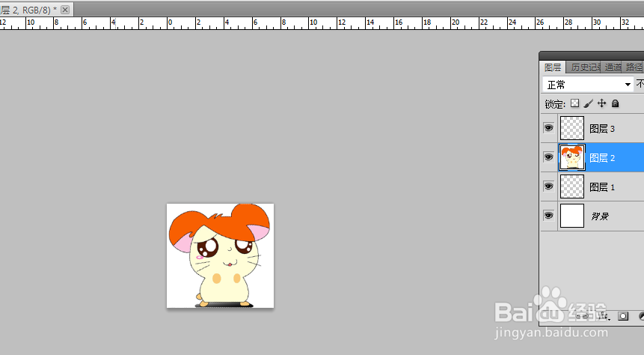Switch to the 通道 tab
The height and width of the screenshot is (355, 644).
[613, 67]
